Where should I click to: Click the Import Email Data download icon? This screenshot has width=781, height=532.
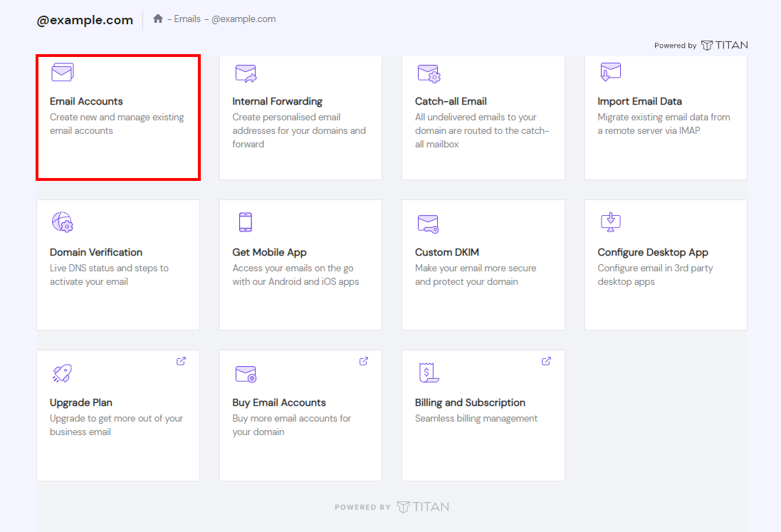point(611,72)
